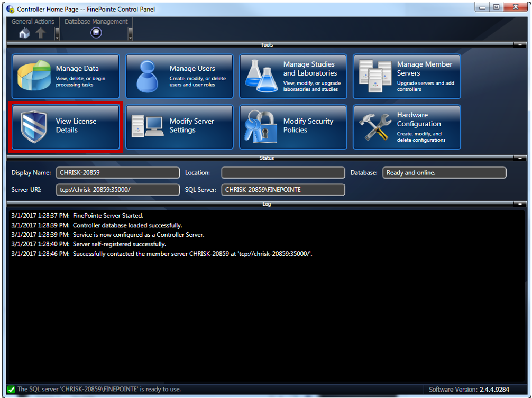Image resolution: width=532 pixels, height=398 pixels.
Task: Maximize the FinePointe Control Panel window
Action: [497, 7]
